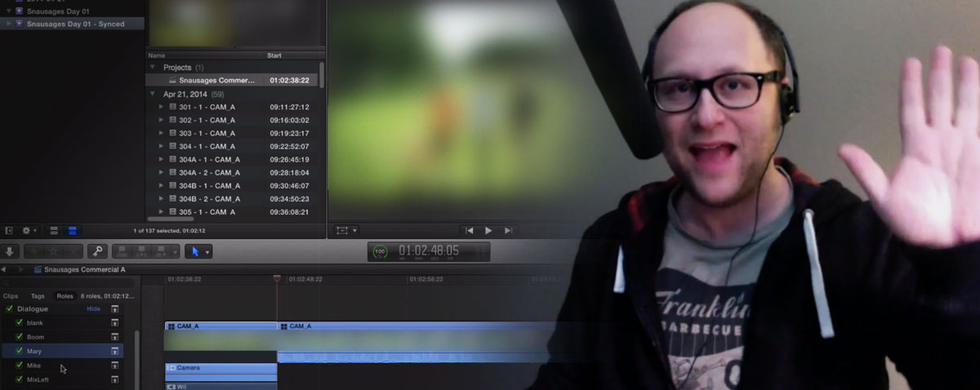980x390 pixels.
Task: Select the Camera audio clip in timeline
Action: point(221,371)
